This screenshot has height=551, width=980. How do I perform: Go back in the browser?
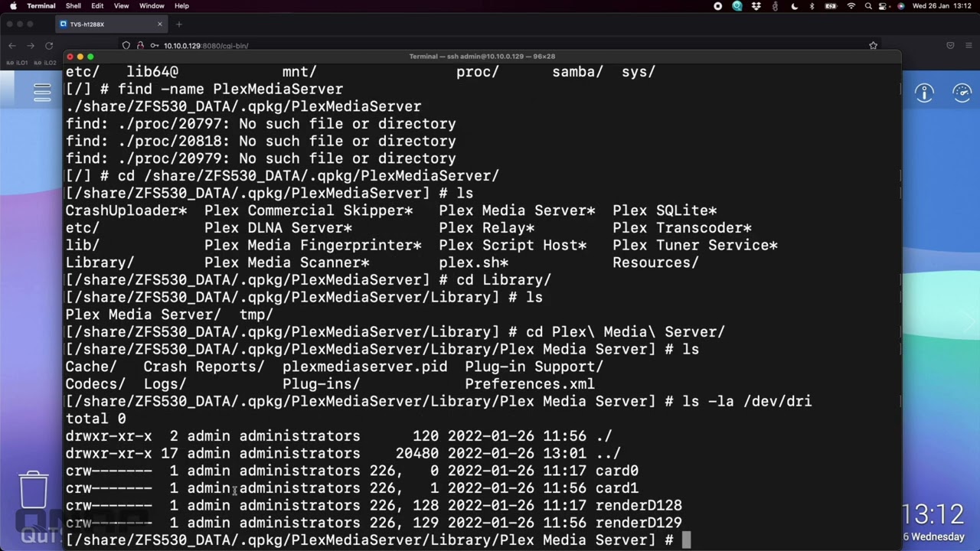coord(12,46)
